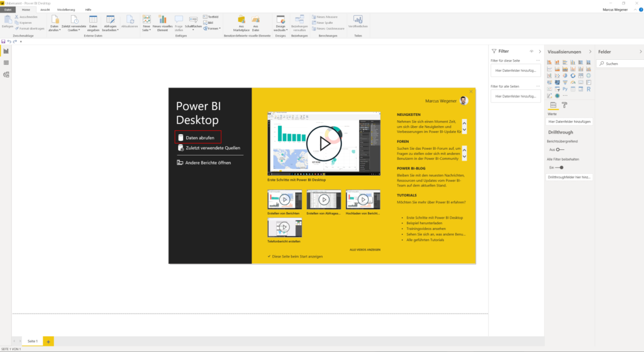Switch to the Format paint-roller icon
This screenshot has width=644, height=352.
pos(564,105)
